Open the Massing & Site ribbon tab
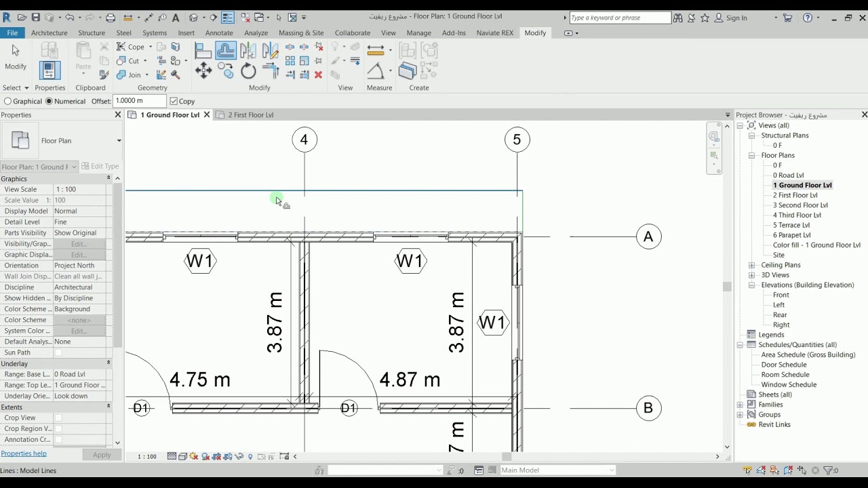Viewport: 868px width, 488px height. pos(301,33)
